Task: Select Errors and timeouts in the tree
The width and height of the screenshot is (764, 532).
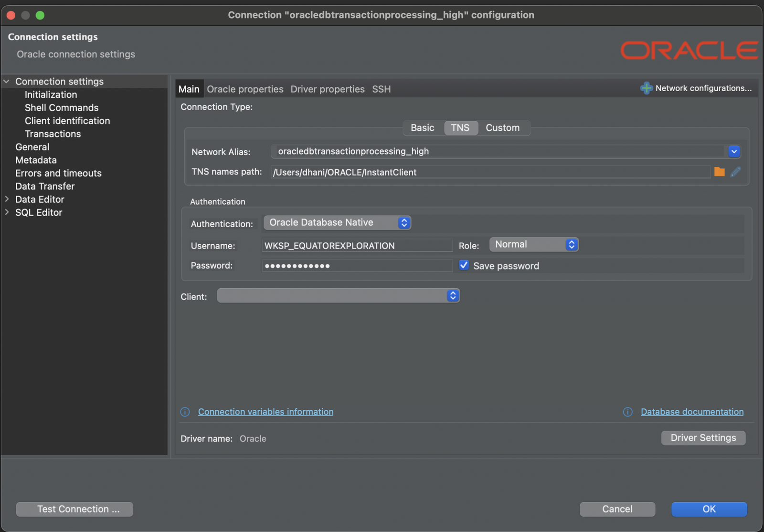Action: point(58,173)
